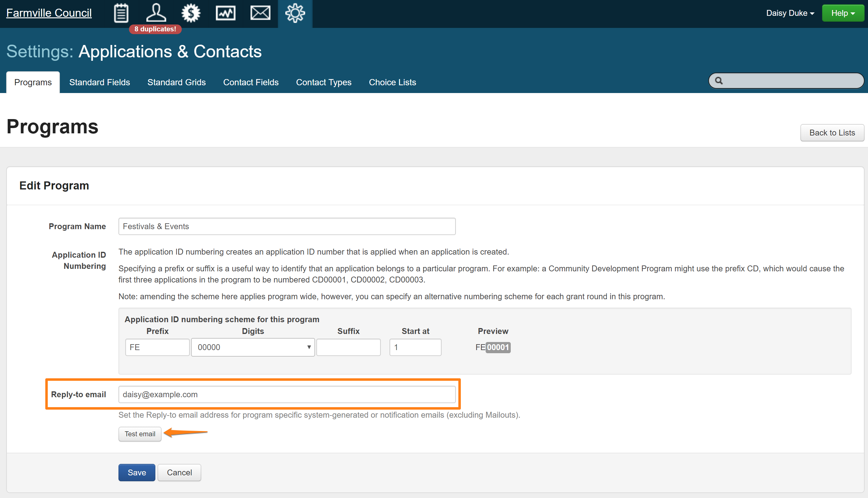Screen dimensions: 868x498
Task: Open the Daisy Duke user menu
Action: point(790,13)
